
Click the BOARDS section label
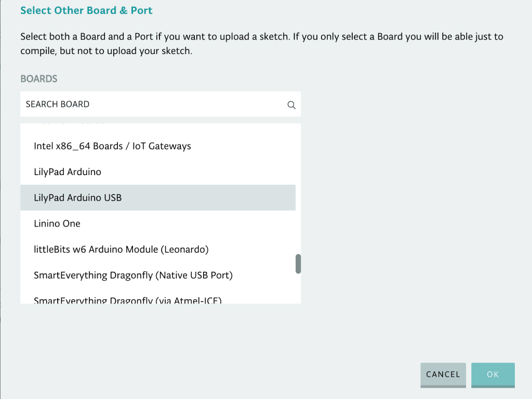tap(38, 79)
